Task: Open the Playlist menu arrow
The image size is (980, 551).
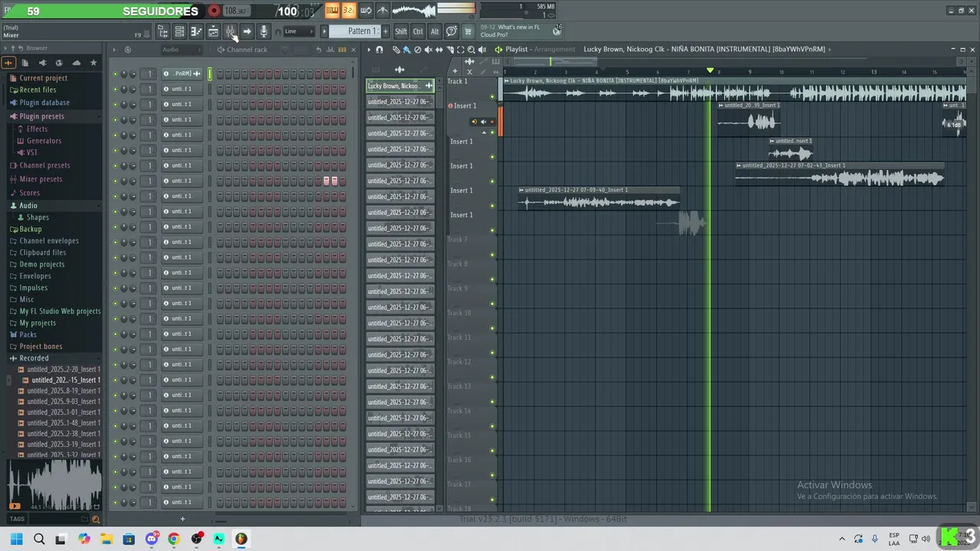Action: [369, 50]
